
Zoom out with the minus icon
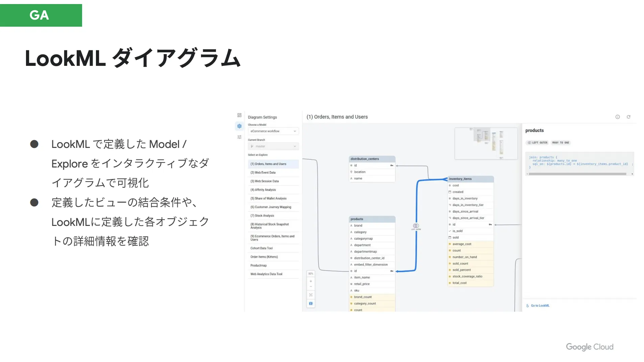click(311, 286)
